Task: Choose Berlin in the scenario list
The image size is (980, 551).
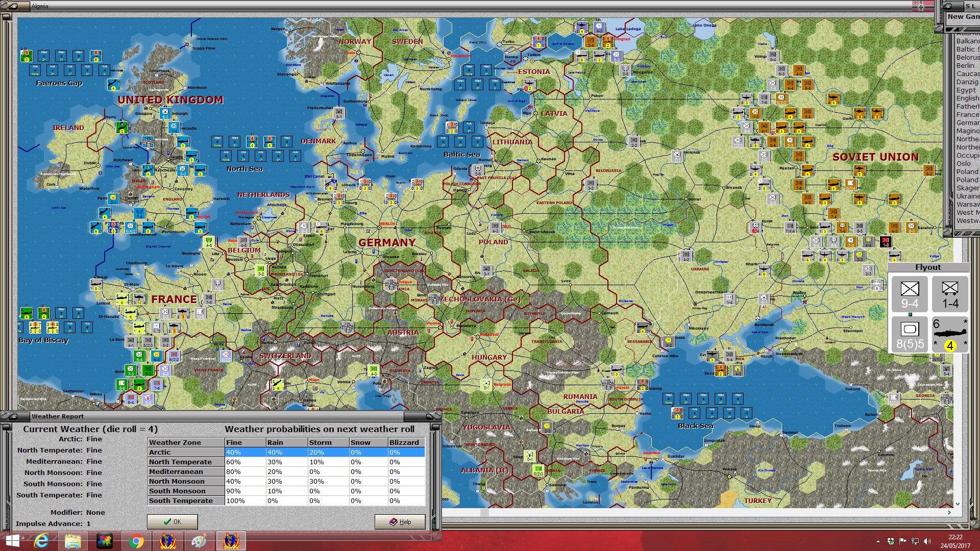Action: [x=965, y=65]
